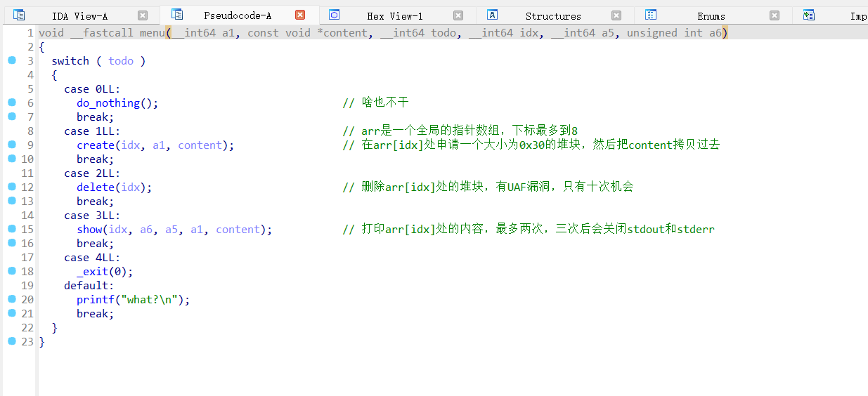Click the Hex View-1 tab icon

pyautogui.click(x=335, y=15)
